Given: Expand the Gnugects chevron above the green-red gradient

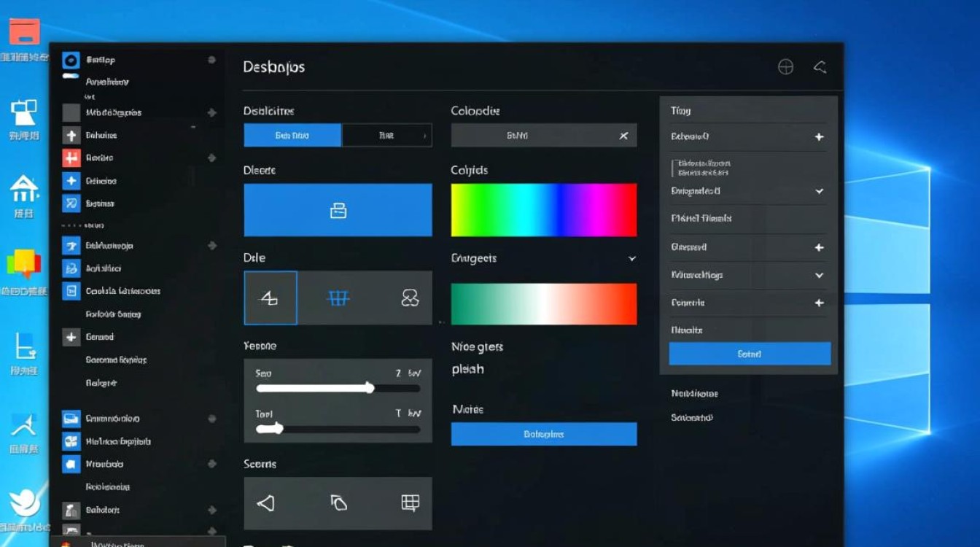Looking at the screenshot, I should click(x=631, y=259).
